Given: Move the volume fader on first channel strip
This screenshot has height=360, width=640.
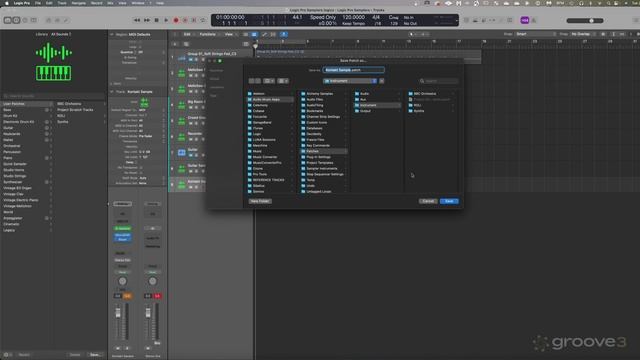Looking at the screenshot, I should coord(118,313).
